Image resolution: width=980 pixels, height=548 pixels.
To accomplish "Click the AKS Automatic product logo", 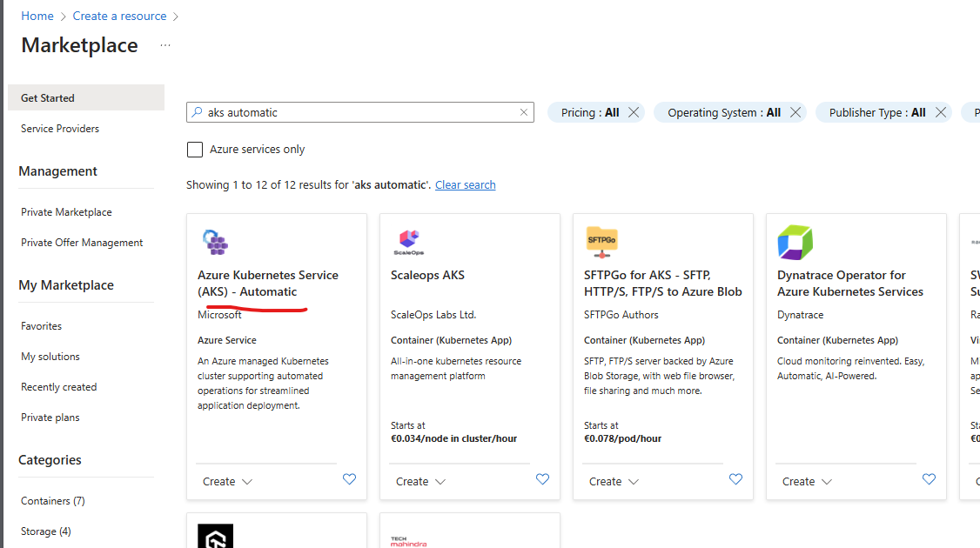I will [x=215, y=242].
